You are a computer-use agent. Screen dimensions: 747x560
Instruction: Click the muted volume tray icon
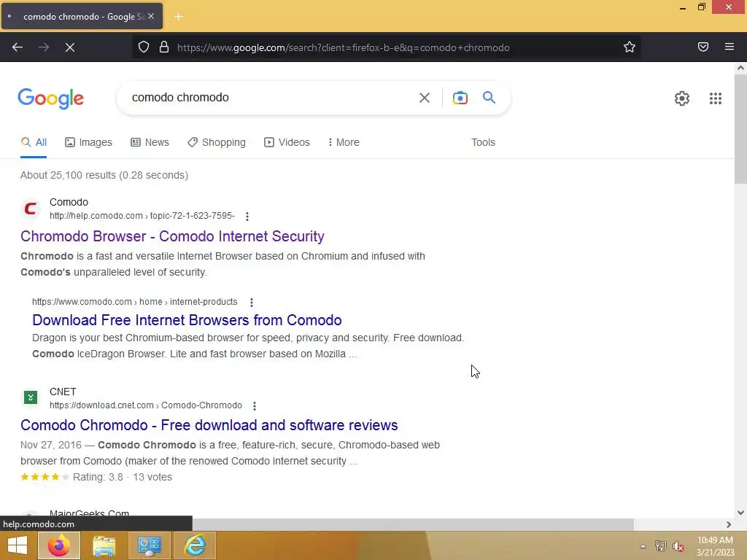[678, 546]
